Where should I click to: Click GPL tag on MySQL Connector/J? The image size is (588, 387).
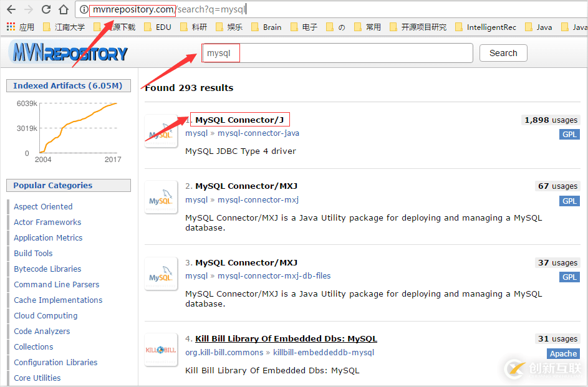click(569, 135)
